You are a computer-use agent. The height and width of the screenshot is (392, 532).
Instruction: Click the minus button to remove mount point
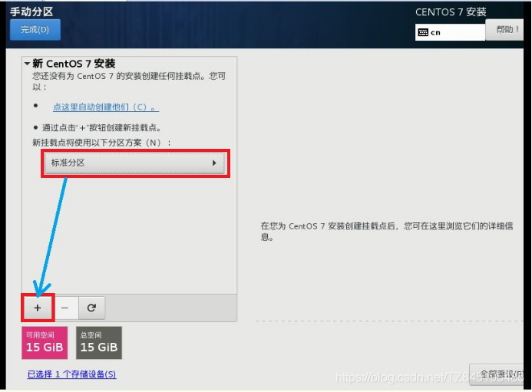pyautogui.click(x=64, y=308)
